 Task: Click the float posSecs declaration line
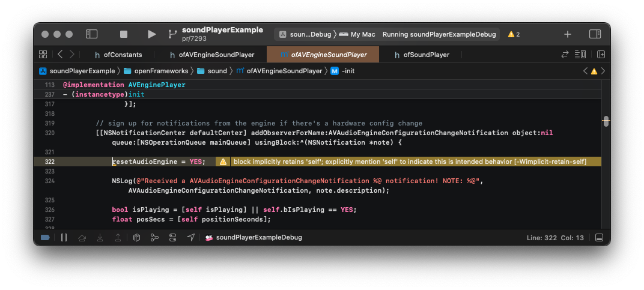click(x=192, y=219)
